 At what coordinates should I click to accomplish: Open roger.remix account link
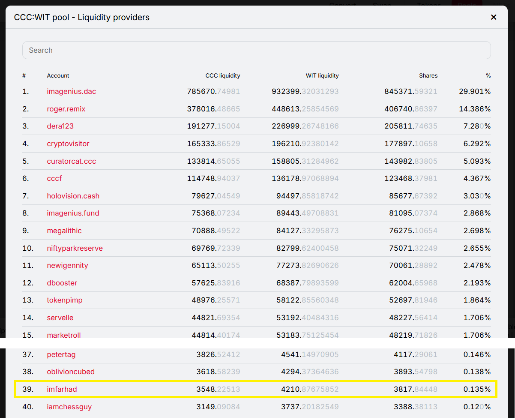[66, 109]
